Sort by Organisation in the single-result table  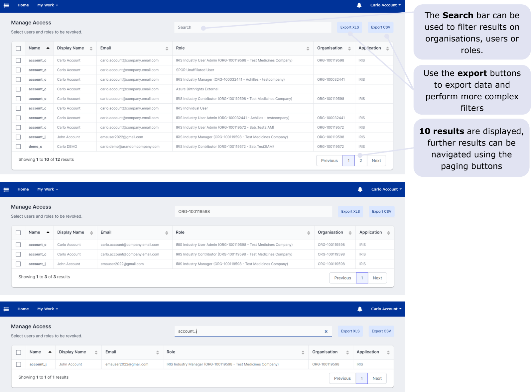coord(347,352)
